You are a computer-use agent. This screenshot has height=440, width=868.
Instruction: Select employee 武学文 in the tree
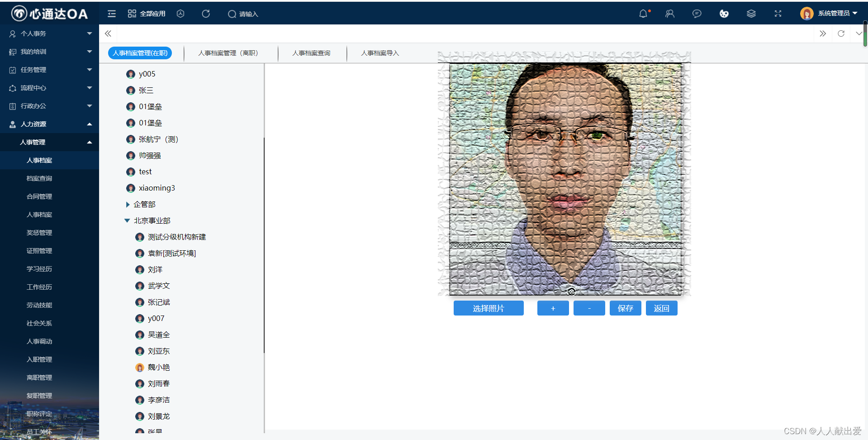click(159, 286)
